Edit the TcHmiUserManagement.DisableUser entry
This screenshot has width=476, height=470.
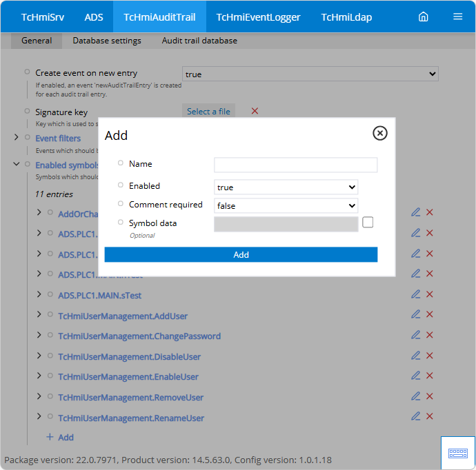(415, 356)
